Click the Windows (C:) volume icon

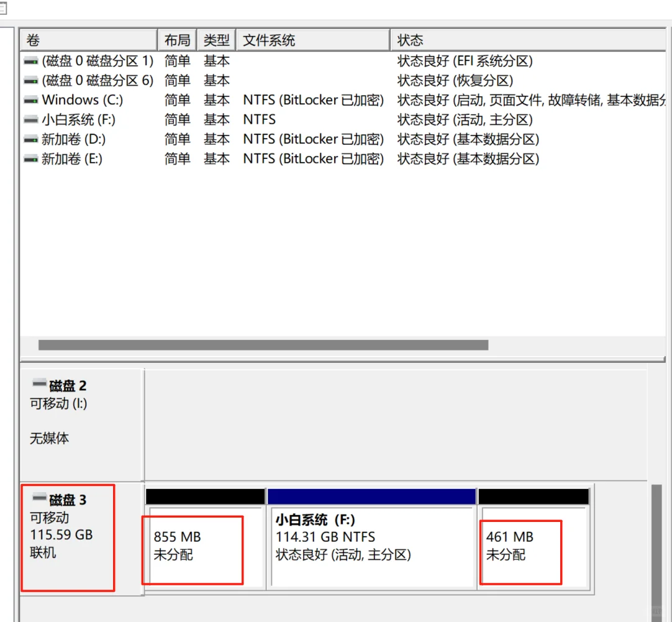point(31,100)
